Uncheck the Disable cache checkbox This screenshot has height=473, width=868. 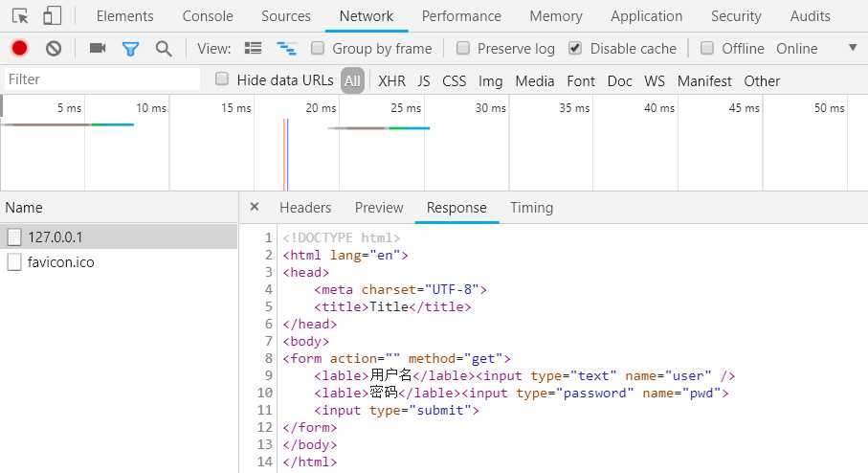pos(575,49)
